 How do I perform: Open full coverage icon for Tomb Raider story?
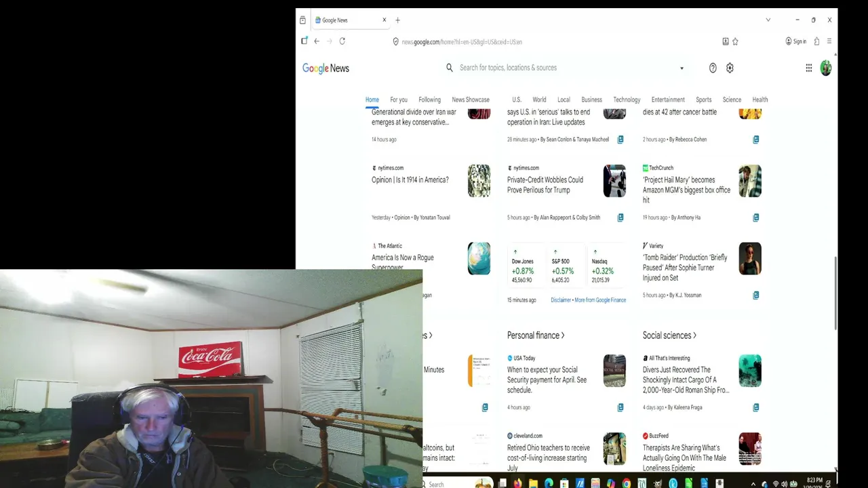(x=756, y=295)
